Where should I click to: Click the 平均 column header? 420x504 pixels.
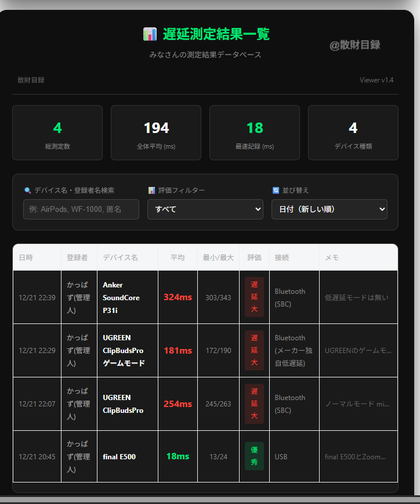pos(178,257)
